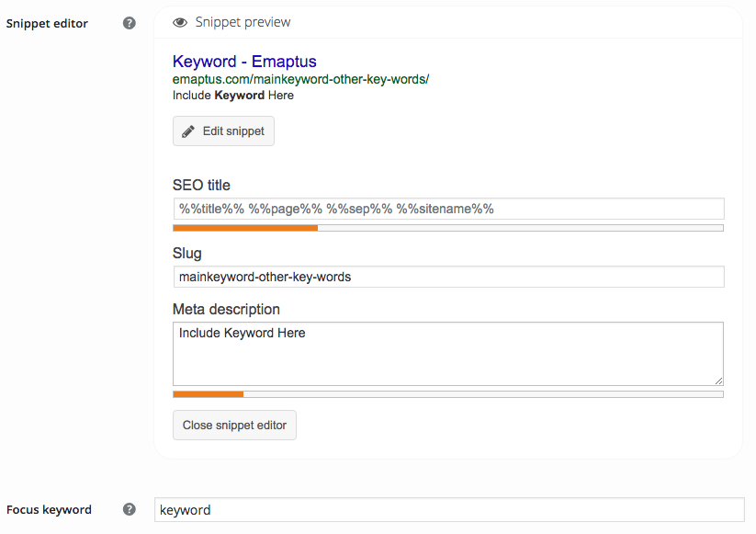Click the 'Snippet preview' heading text
Screen dimensions: 756x534
tap(243, 22)
